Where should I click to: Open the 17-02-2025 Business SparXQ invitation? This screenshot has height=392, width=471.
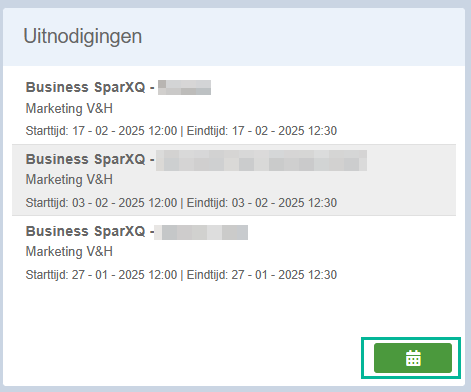point(234,108)
